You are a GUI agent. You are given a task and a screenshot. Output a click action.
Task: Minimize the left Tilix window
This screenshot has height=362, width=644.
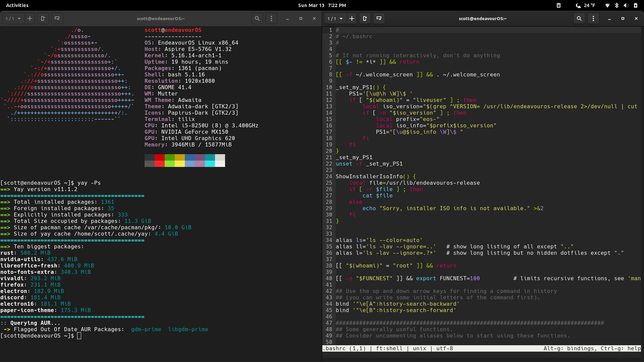tap(287, 19)
